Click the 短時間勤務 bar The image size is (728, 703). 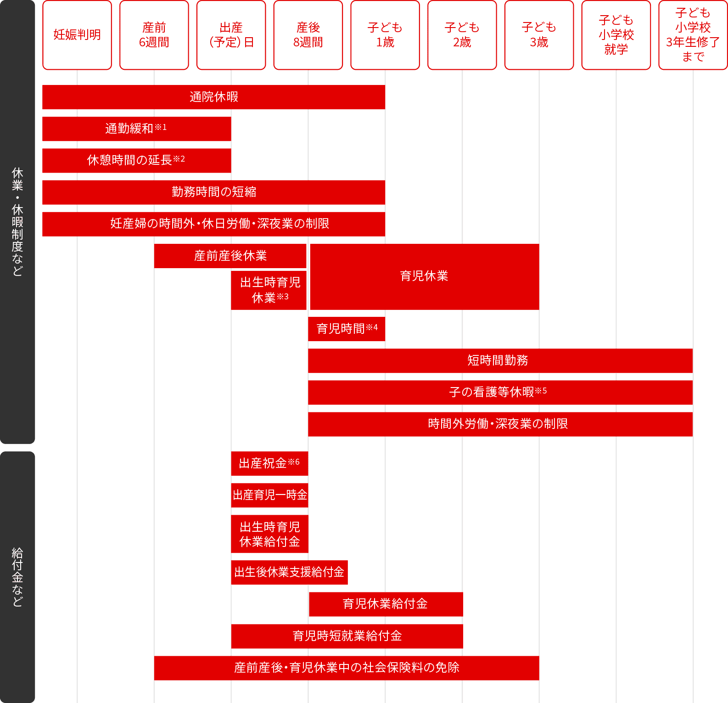pyautogui.click(x=500, y=360)
